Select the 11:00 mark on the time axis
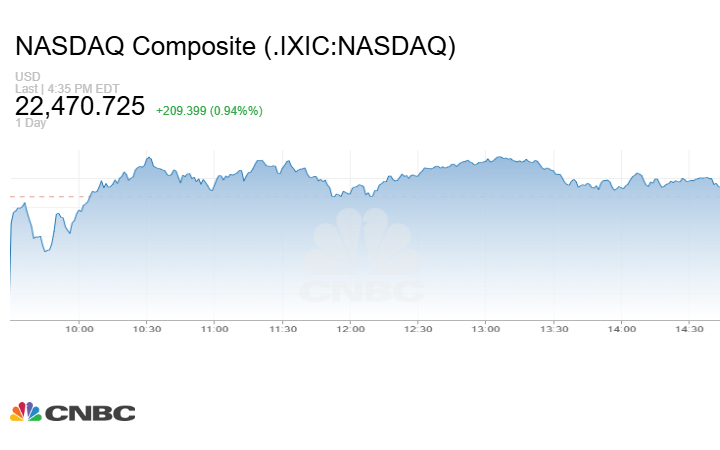The height and width of the screenshot is (450, 720). [x=214, y=328]
